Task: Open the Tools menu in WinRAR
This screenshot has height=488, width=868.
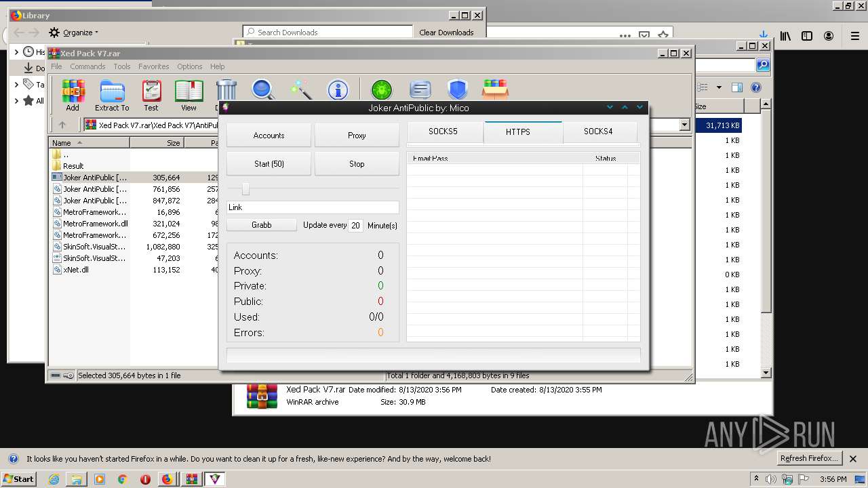Action: 122,66
